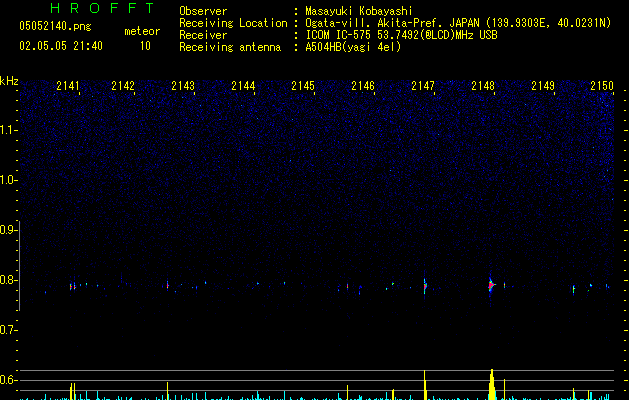Click the 2148 time axis marker
Viewport: 629px width, 400px height.
tap(483, 85)
